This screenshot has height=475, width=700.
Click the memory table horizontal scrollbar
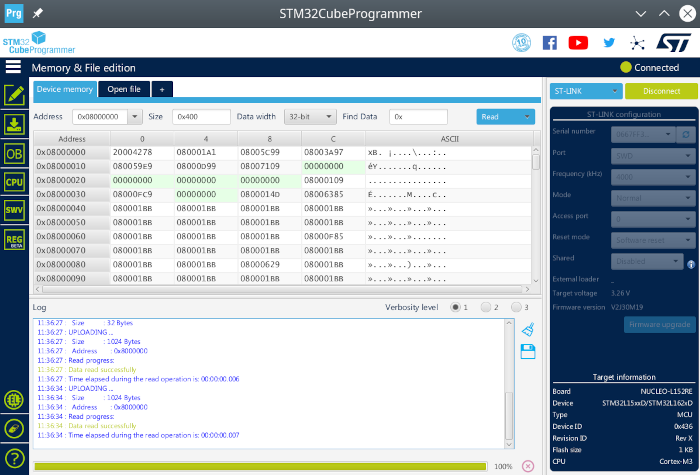coord(282,289)
